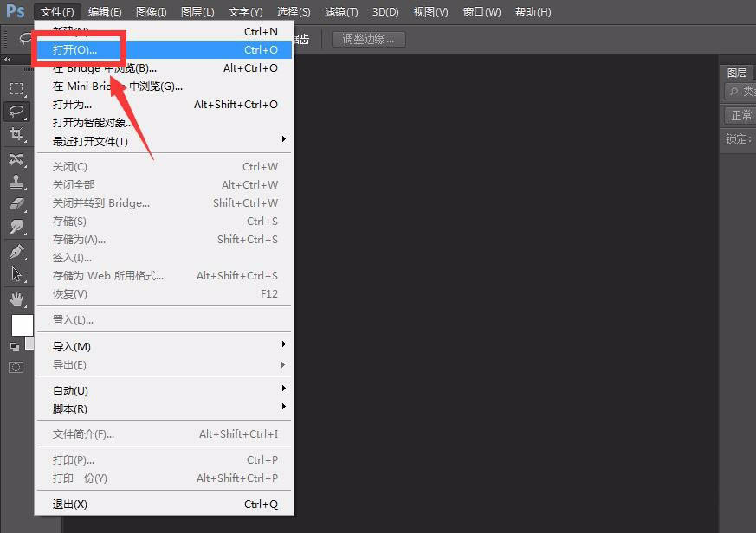Choose 在 Mini Bridge 中浏览(G)... entry
Screen dimensions: 756x533
point(165,87)
